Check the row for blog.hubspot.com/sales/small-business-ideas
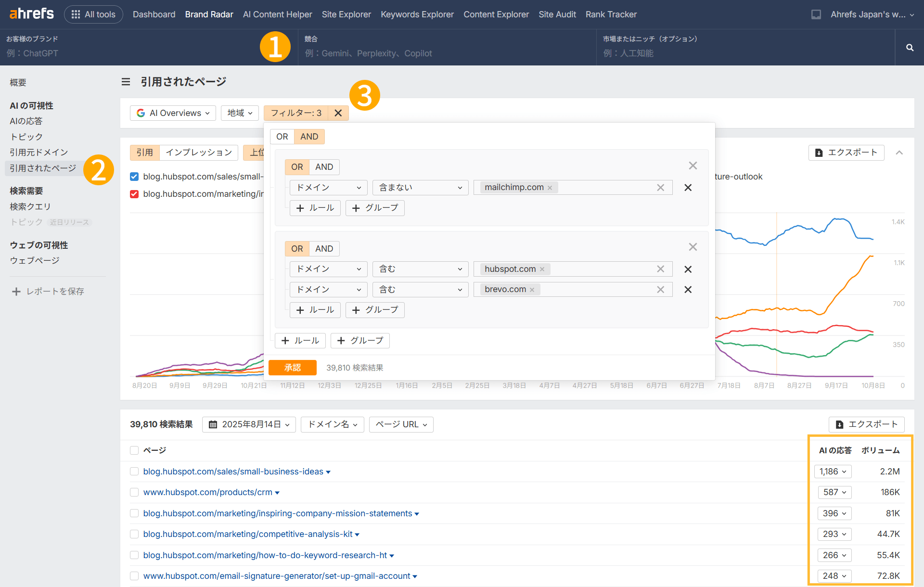This screenshot has width=924, height=587. pyautogui.click(x=134, y=472)
